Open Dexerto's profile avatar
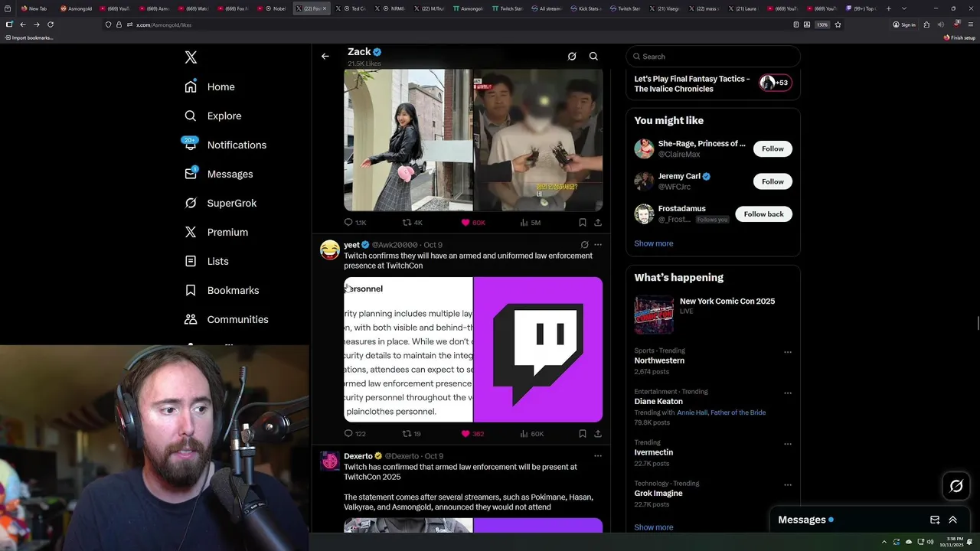Viewport: 980px width, 551px height. tap(330, 461)
